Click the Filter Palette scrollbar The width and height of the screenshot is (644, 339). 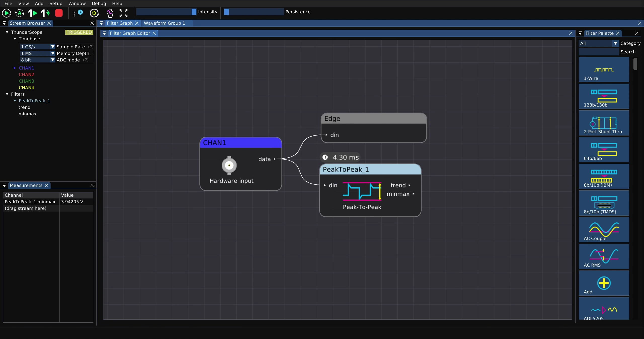[x=635, y=64]
